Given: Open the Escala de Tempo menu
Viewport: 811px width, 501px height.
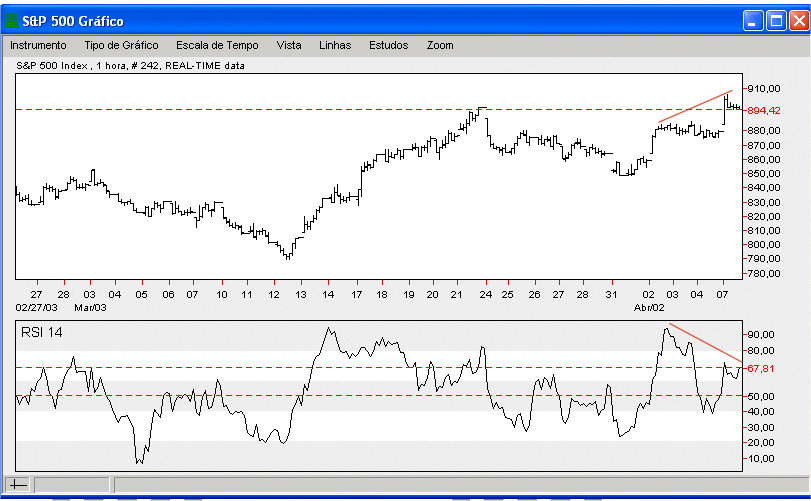Looking at the screenshot, I should [217, 45].
